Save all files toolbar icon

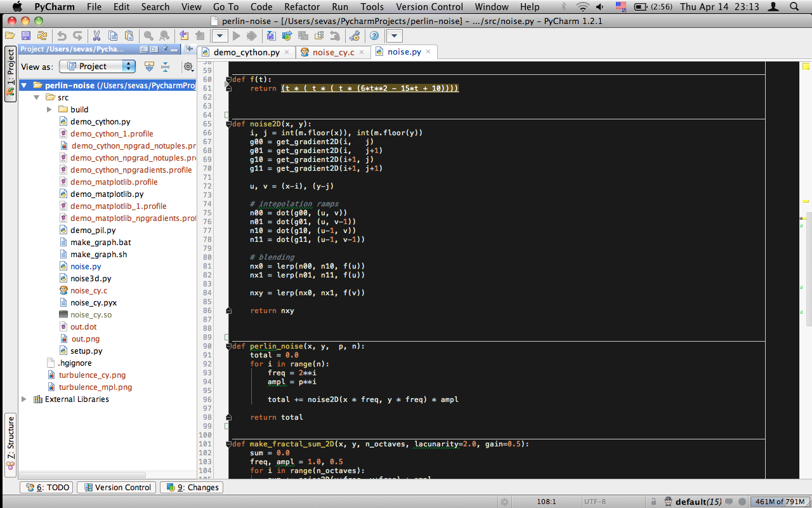tap(26, 36)
